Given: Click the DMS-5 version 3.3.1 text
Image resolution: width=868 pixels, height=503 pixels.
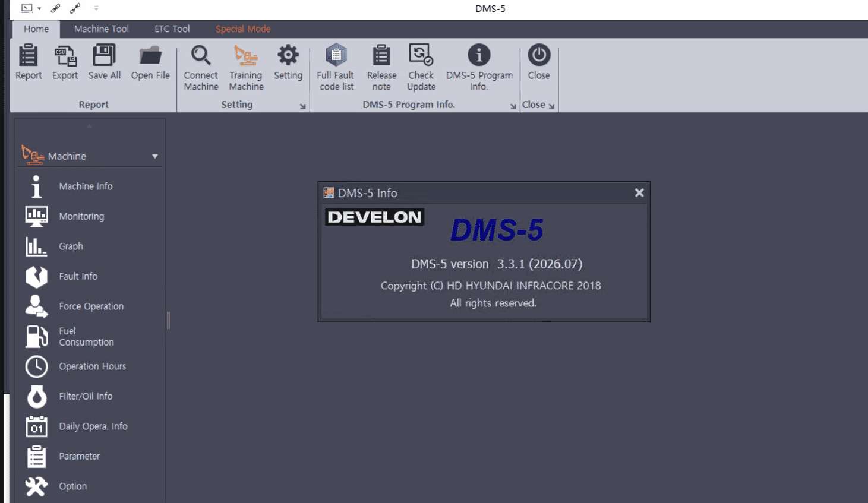Looking at the screenshot, I should tap(497, 264).
